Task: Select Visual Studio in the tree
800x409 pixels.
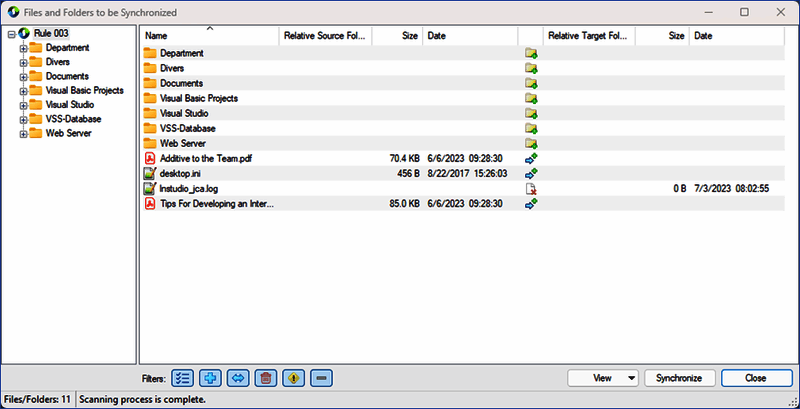Action: [70, 105]
